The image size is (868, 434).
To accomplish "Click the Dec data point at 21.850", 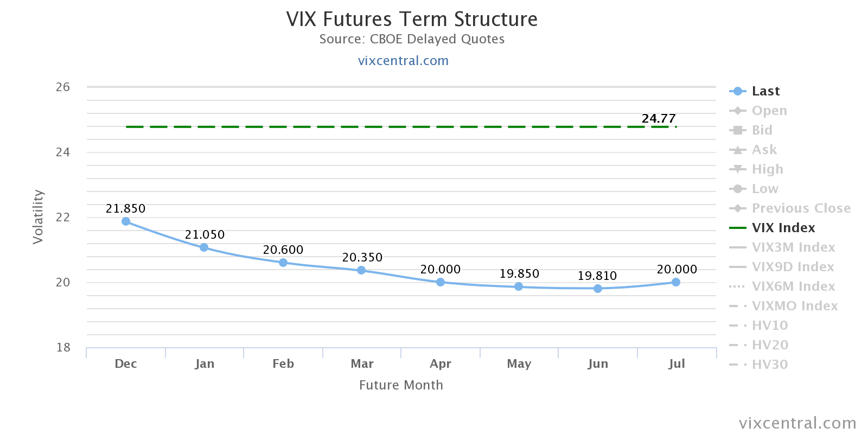I will (126, 221).
